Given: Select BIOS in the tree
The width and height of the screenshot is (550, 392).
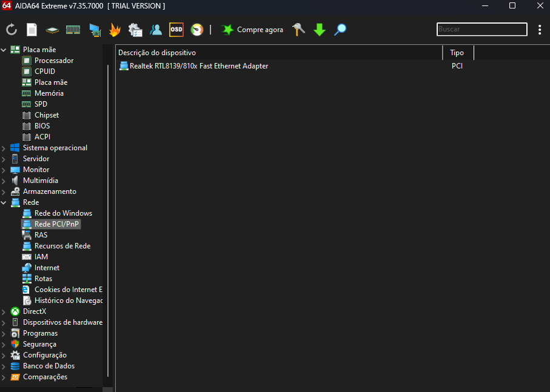Looking at the screenshot, I should coord(42,126).
